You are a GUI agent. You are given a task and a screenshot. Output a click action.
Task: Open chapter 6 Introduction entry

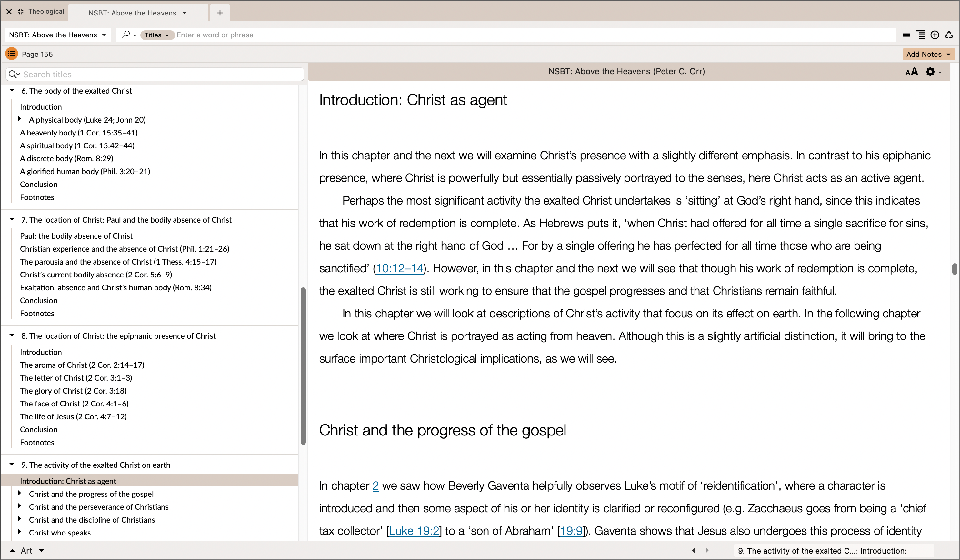(x=41, y=107)
